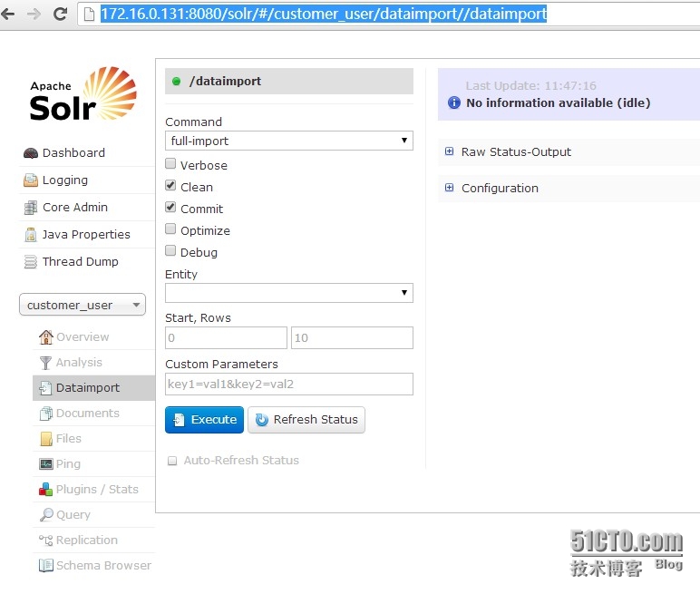
Task: Open the Replication page
Action: coord(87,540)
